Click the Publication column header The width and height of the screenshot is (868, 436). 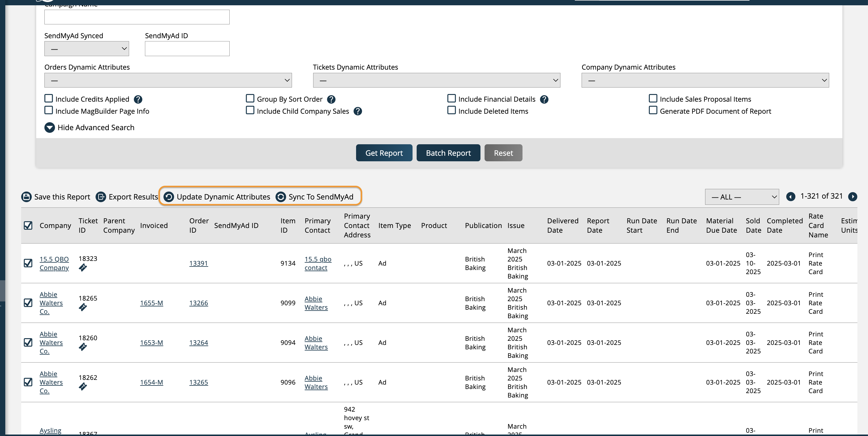(x=483, y=226)
